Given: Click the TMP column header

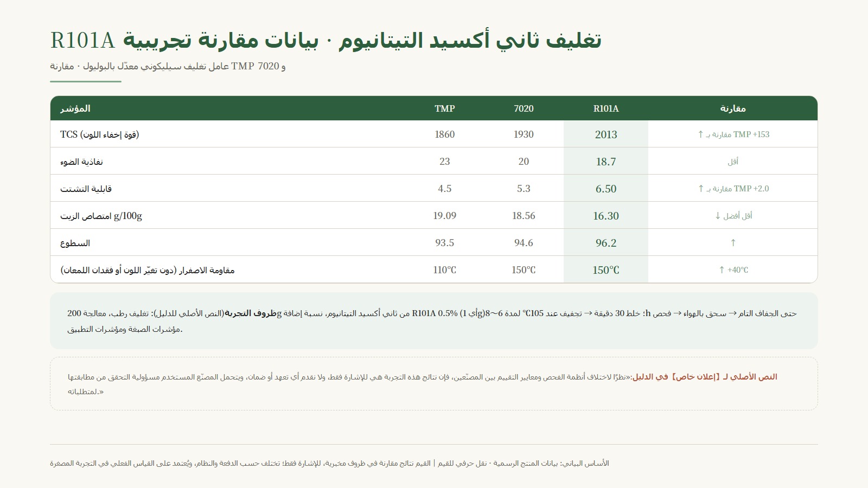Looking at the screenshot, I should [x=444, y=108].
